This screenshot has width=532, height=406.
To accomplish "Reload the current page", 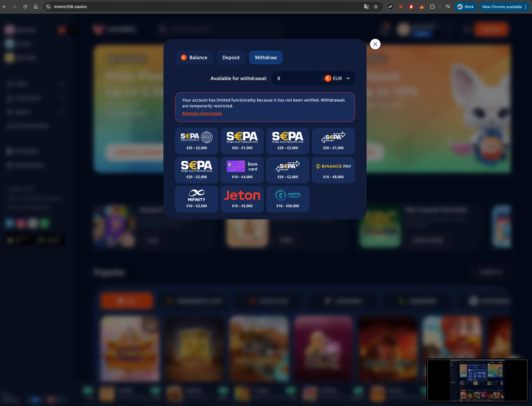I will pyautogui.click(x=25, y=7).
